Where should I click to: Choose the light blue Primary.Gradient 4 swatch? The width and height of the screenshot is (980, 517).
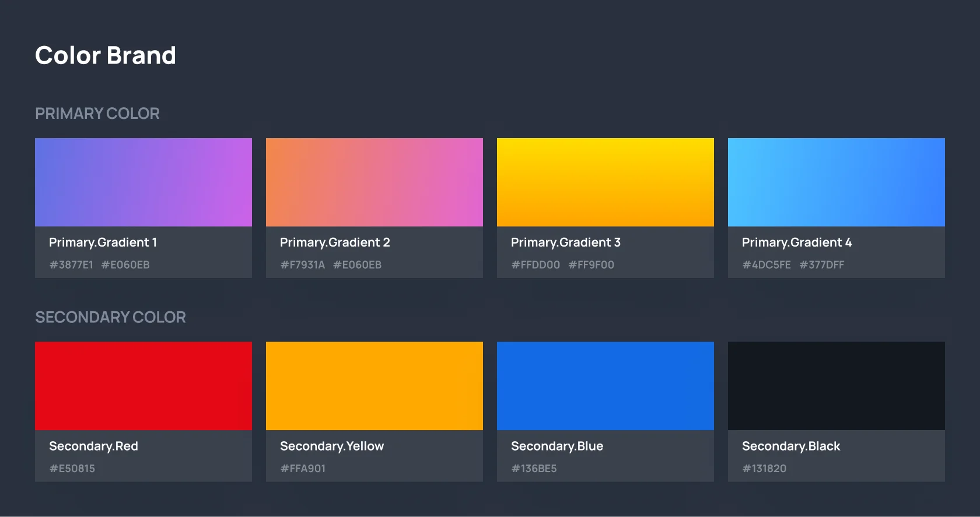click(836, 182)
